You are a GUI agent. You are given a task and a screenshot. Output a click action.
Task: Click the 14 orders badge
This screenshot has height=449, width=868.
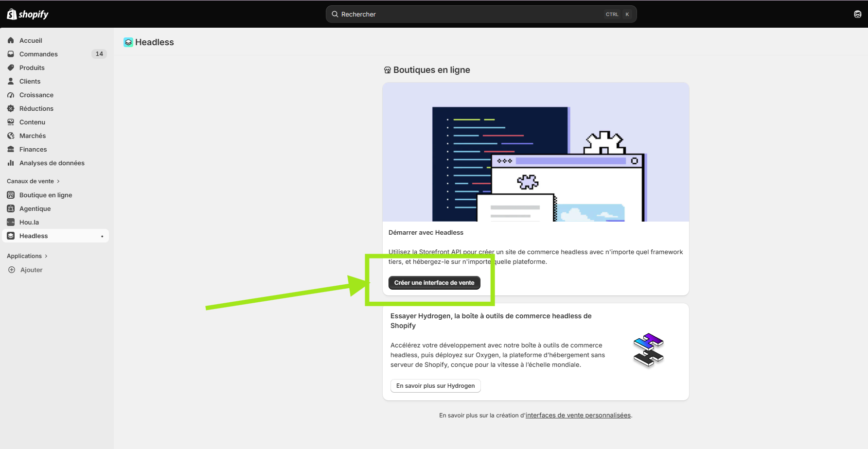[x=99, y=54]
